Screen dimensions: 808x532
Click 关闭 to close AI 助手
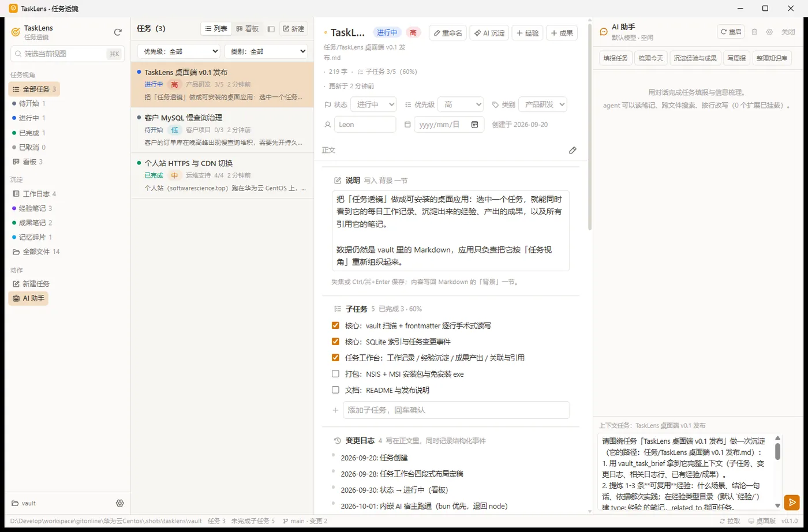click(x=788, y=32)
